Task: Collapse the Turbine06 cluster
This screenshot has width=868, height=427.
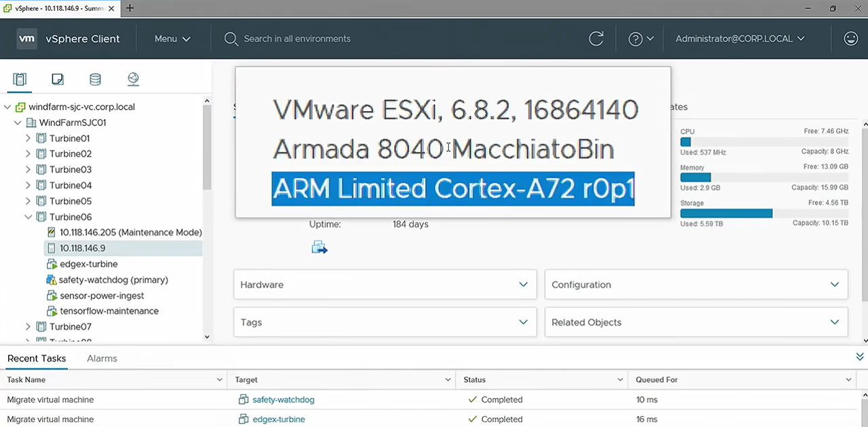Action: point(28,217)
